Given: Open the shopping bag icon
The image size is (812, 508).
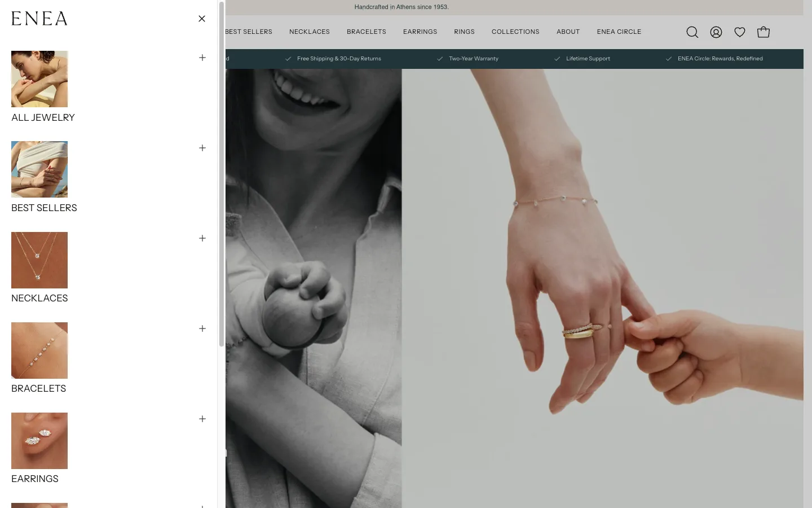Looking at the screenshot, I should 764,32.
